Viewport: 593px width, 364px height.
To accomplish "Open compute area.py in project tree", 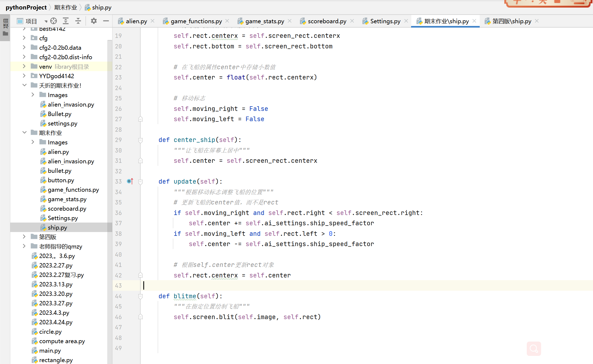I will (x=62, y=341).
